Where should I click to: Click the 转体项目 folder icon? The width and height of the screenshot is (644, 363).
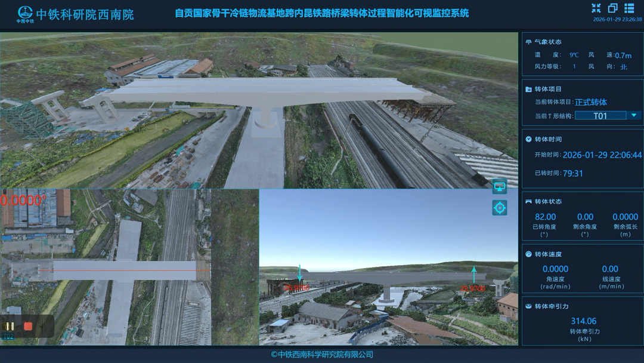click(x=529, y=90)
